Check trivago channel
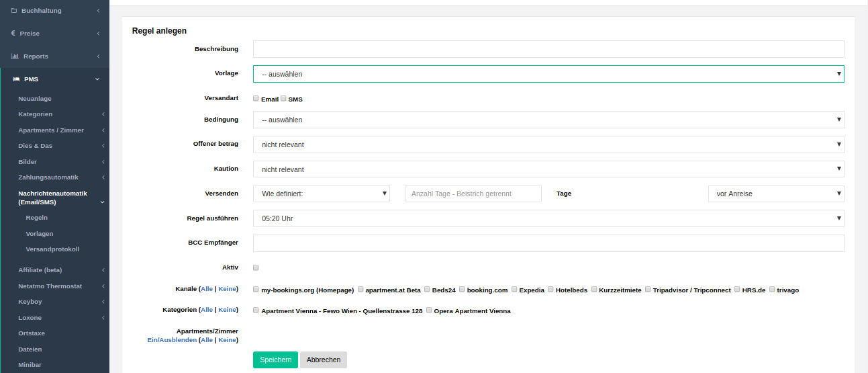Image resolution: width=868 pixels, height=373 pixels. point(772,290)
